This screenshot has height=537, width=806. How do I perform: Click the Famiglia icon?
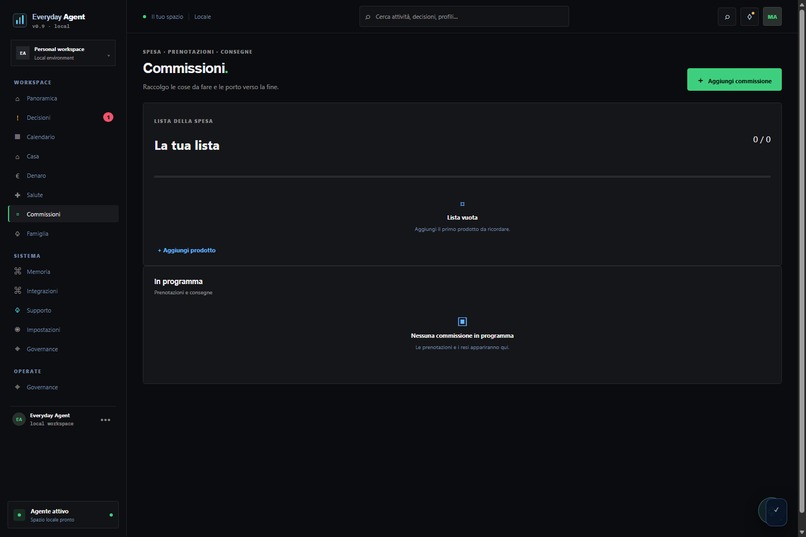pyautogui.click(x=17, y=234)
